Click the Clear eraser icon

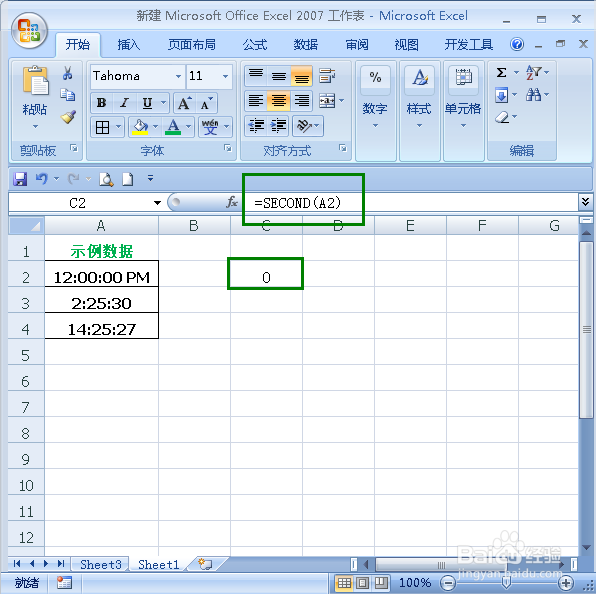[x=502, y=117]
